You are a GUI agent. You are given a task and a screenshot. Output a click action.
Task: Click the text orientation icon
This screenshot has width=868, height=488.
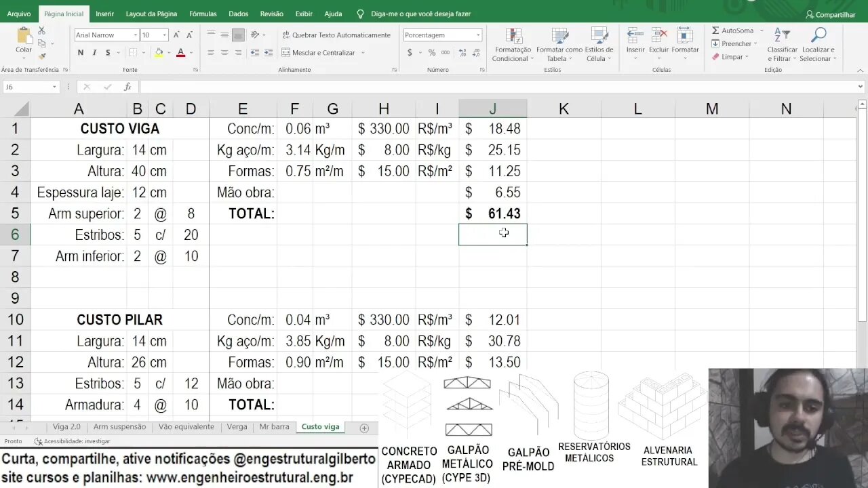click(255, 35)
